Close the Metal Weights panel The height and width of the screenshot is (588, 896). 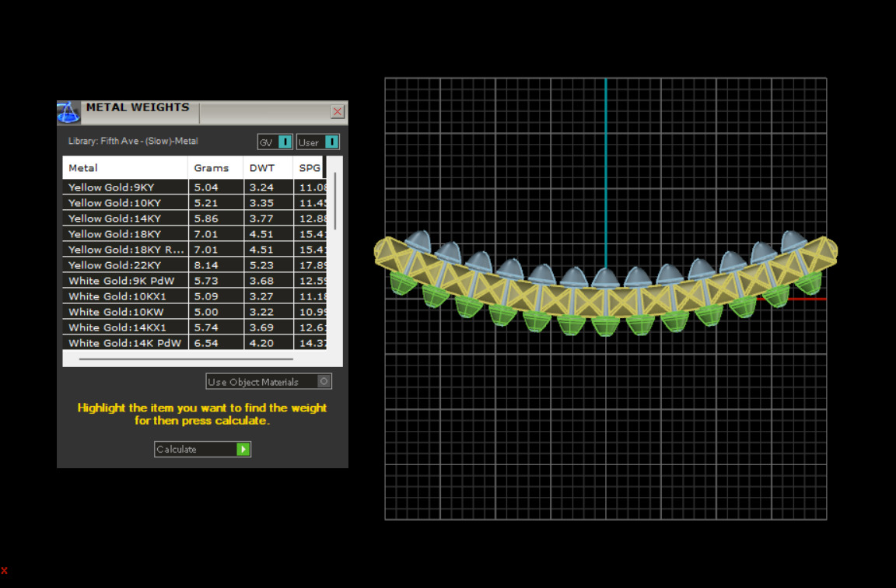point(338,111)
